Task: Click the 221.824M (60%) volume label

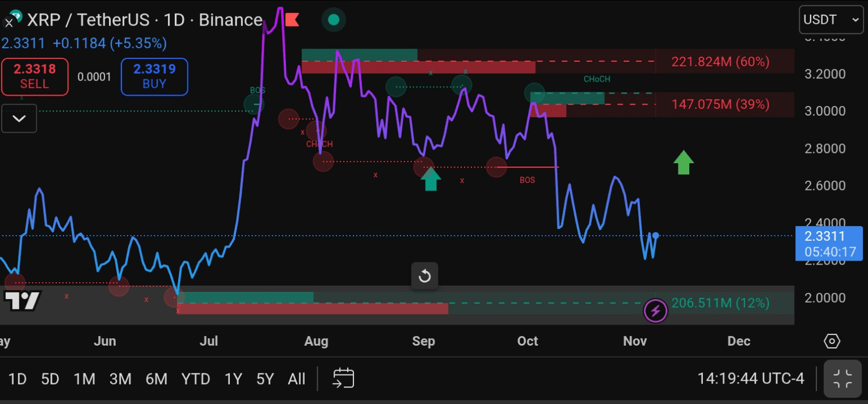Action: 720,62
